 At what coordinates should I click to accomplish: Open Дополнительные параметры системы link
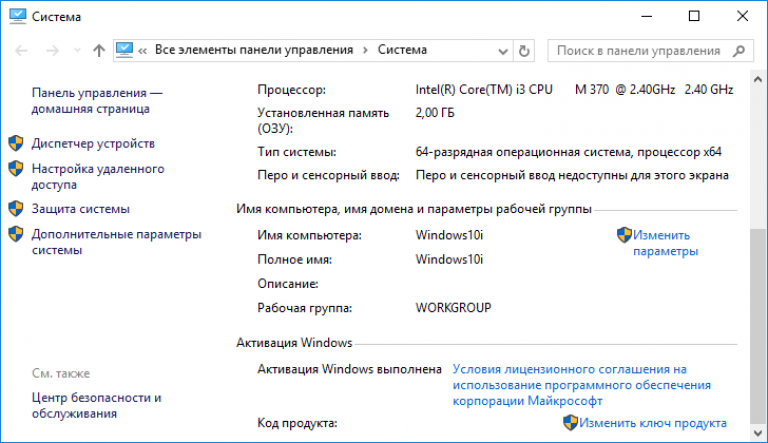point(117,242)
